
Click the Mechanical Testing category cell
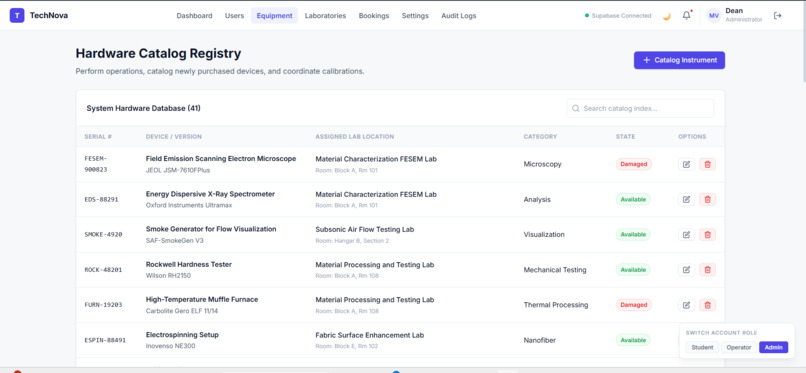(x=555, y=270)
